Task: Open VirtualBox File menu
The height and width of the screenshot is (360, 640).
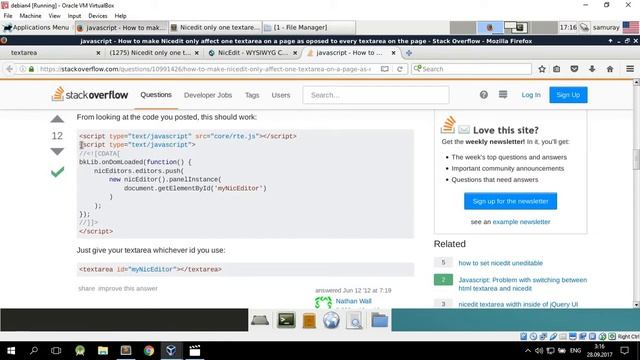Action: tap(8, 16)
